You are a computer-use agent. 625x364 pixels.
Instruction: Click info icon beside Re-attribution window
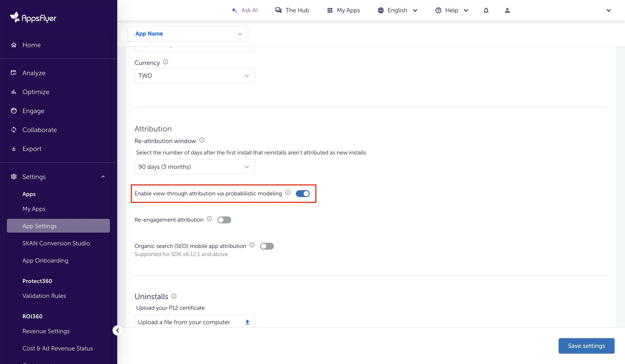202,140
